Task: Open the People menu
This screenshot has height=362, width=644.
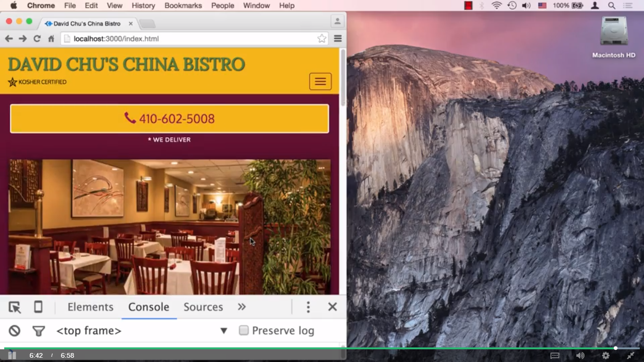Action: coord(223,6)
